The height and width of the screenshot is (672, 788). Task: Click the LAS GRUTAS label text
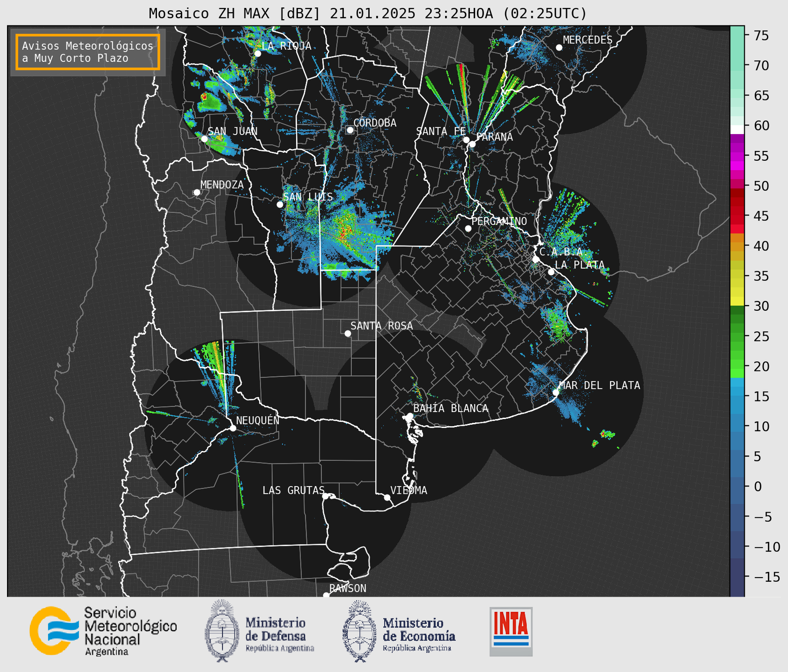pyautogui.click(x=293, y=490)
